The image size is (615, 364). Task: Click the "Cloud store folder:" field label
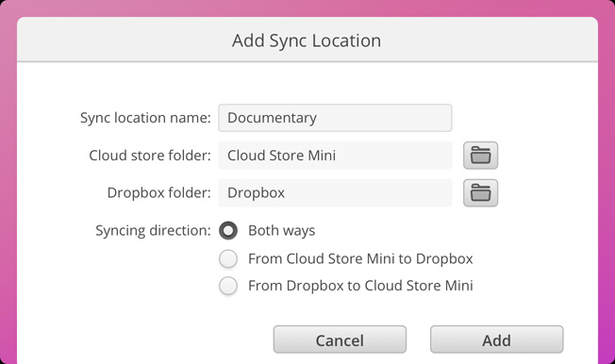click(150, 156)
